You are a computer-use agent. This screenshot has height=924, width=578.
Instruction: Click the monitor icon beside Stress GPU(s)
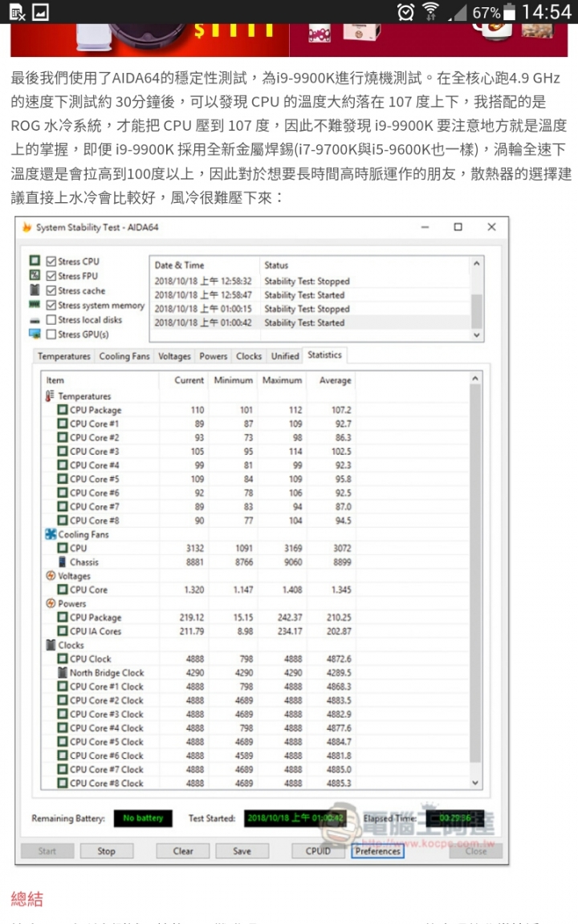click(x=35, y=334)
